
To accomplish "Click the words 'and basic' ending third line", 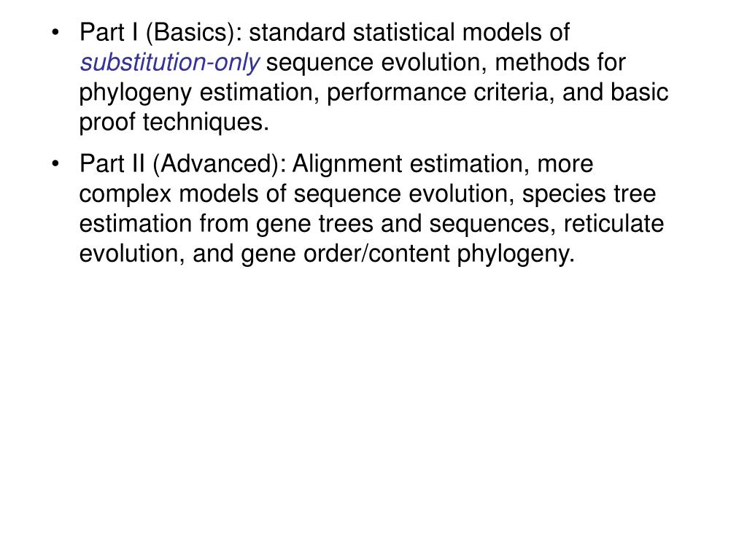I will (616, 93).
